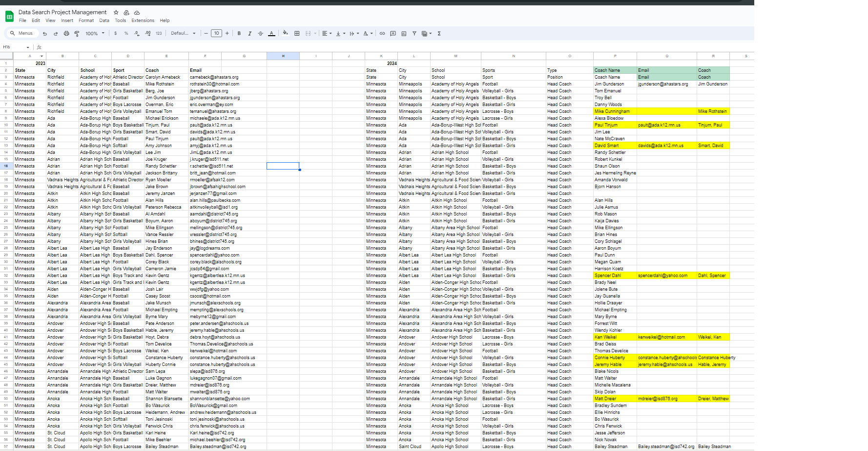Open the functions (sigma) menu
This screenshot has width=868, height=451.
[439, 34]
